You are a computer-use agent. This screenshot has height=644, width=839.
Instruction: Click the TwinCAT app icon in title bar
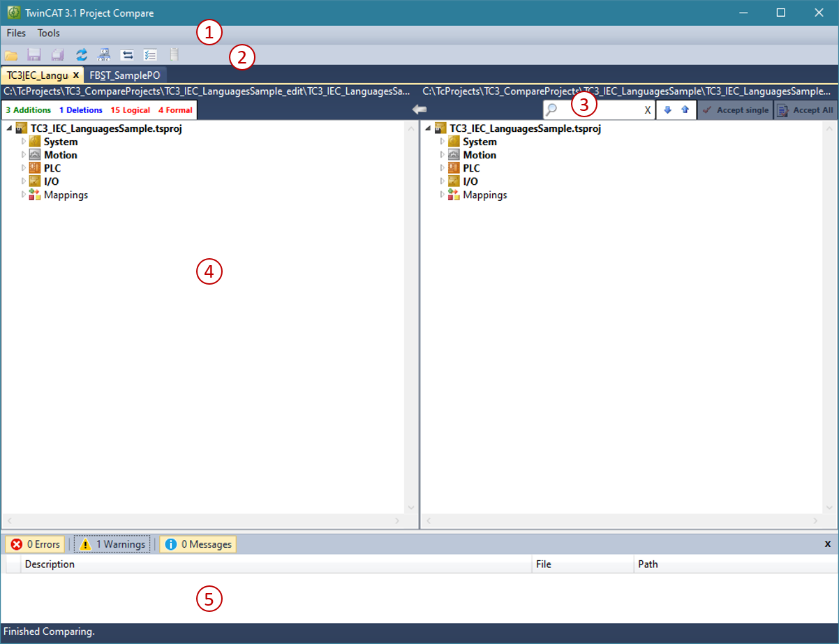[13, 13]
